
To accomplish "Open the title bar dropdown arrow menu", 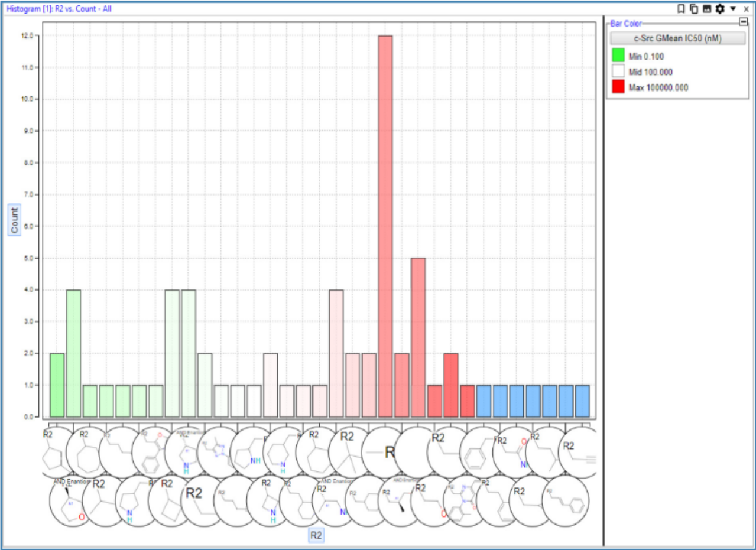I will click(733, 9).
